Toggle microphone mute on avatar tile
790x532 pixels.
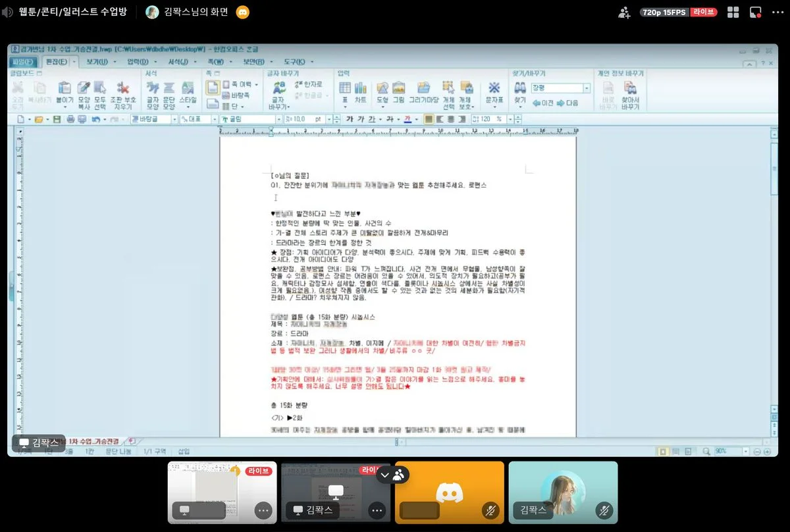[x=604, y=510]
